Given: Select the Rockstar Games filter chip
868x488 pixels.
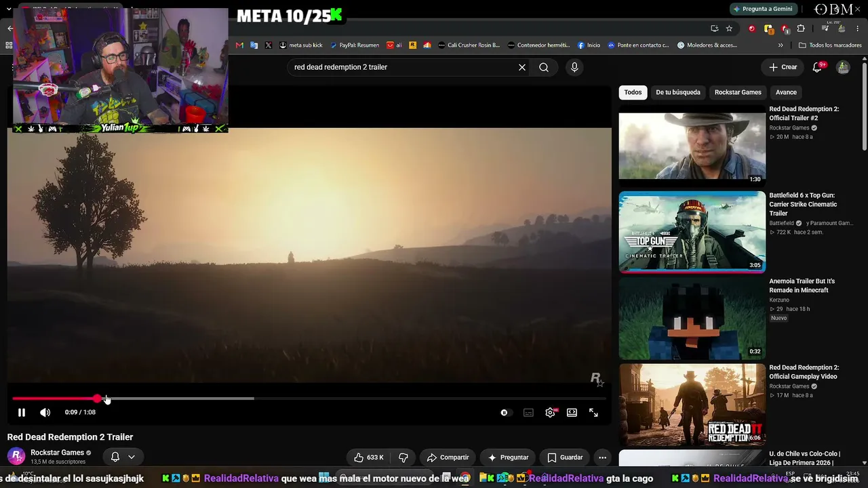Looking at the screenshot, I should tap(738, 92).
